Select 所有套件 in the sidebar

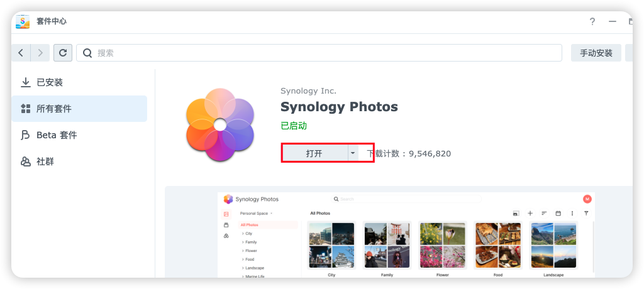click(x=54, y=109)
